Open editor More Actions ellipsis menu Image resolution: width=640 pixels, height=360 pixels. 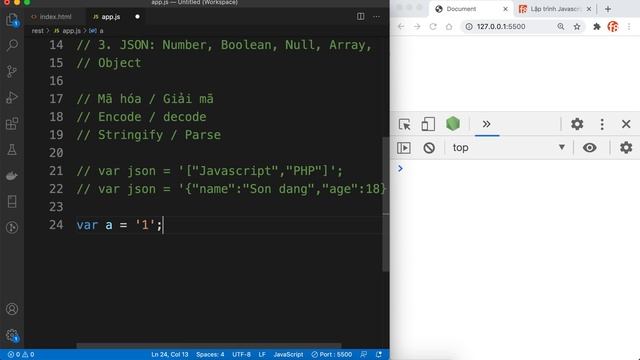tap(376, 17)
